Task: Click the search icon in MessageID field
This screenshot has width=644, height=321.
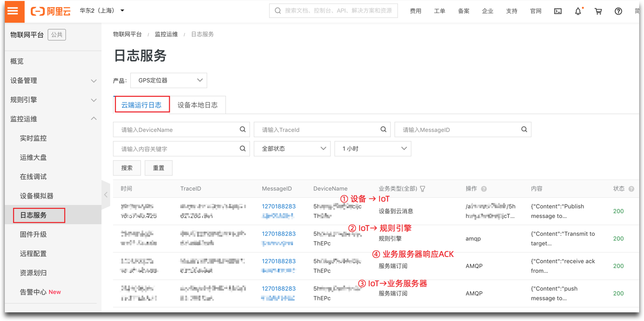Action: tap(524, 129)
